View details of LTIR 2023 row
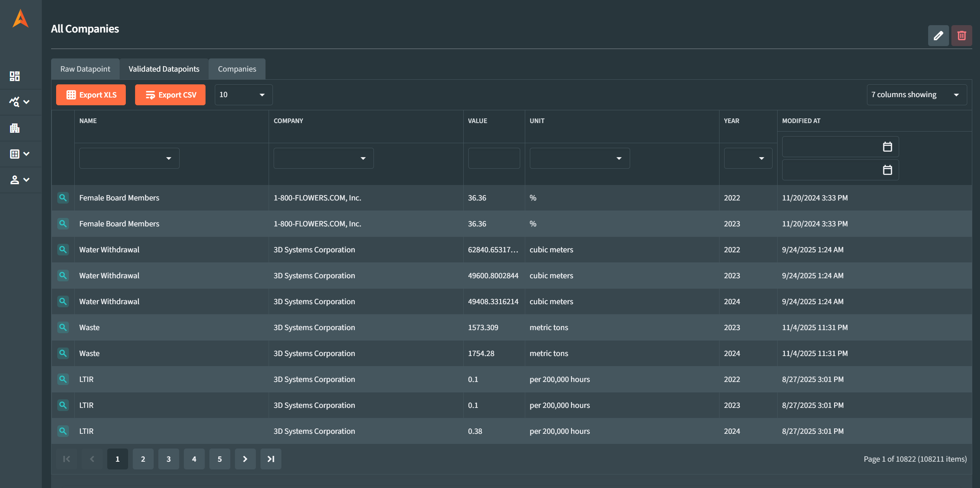This screenshot has height=488, width=980. pos(63,405)
